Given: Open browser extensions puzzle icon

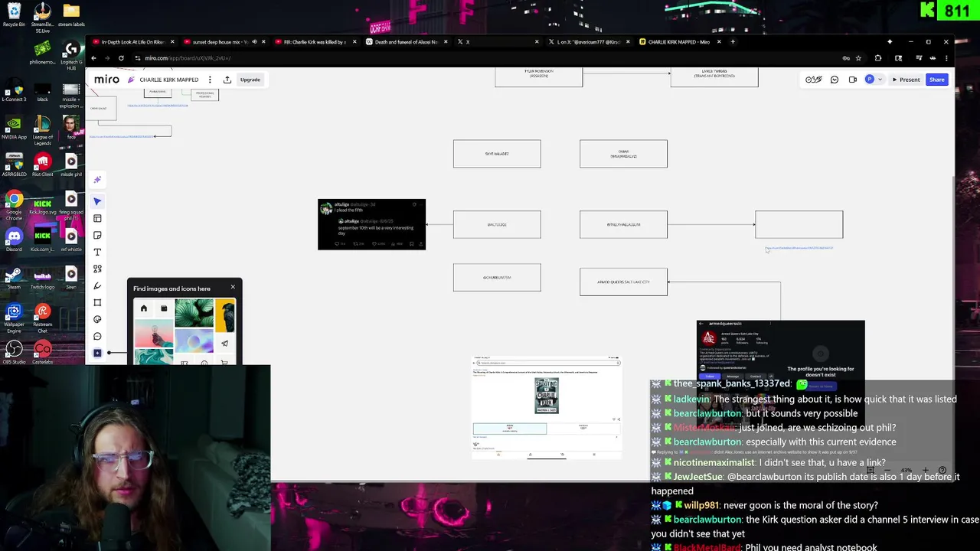Looking at the screenshot, I should coord(878,58).
